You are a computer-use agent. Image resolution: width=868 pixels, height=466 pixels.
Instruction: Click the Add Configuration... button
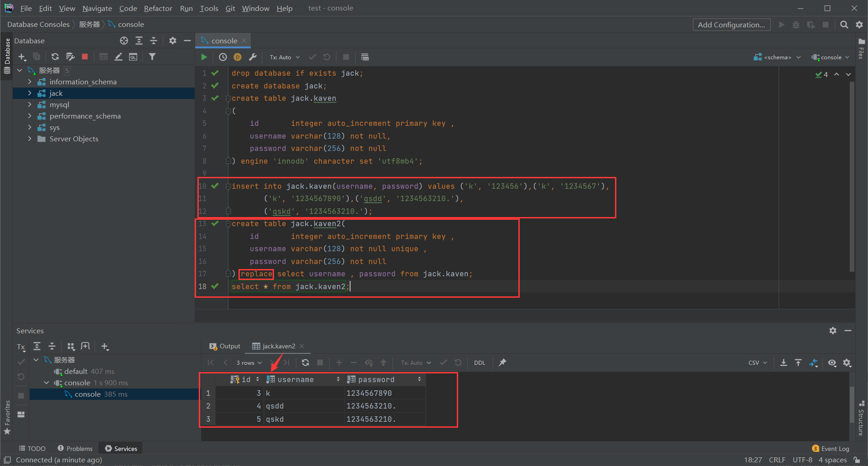pyautogui.click(x=731, y=25)
